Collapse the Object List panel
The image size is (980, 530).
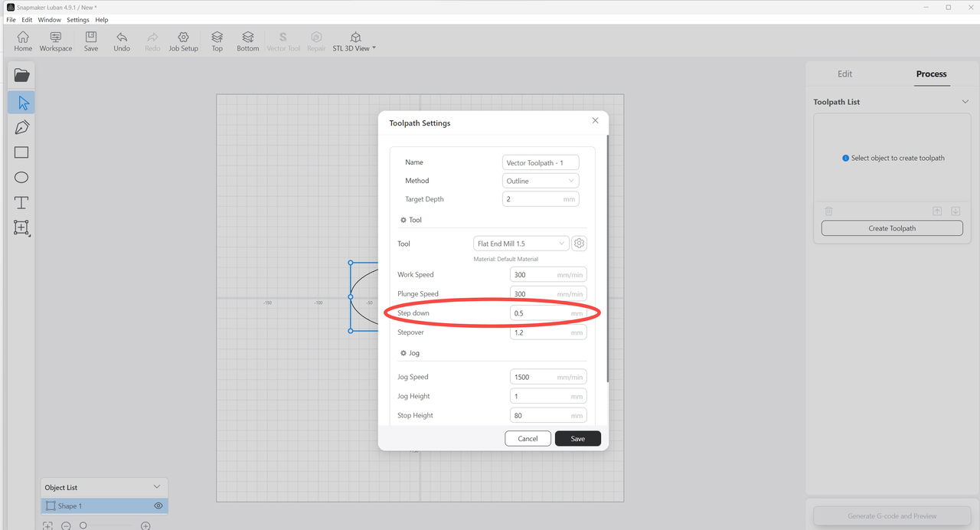tap(157, 487)
